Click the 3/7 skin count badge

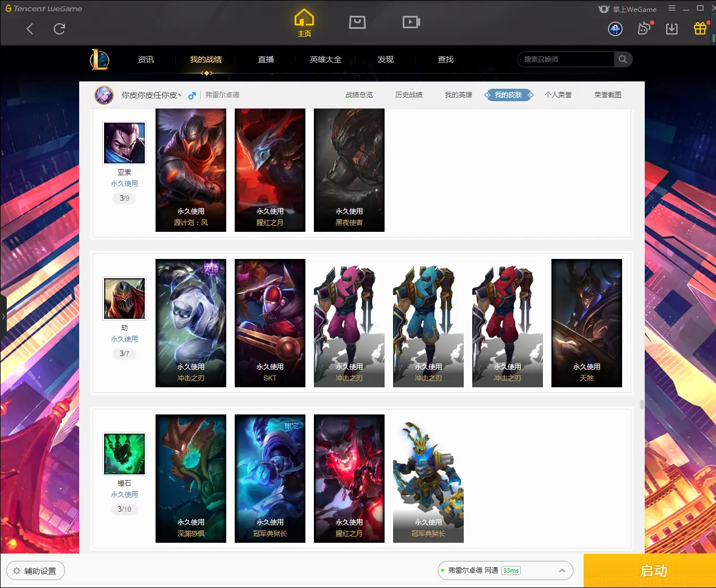point(124,354)
